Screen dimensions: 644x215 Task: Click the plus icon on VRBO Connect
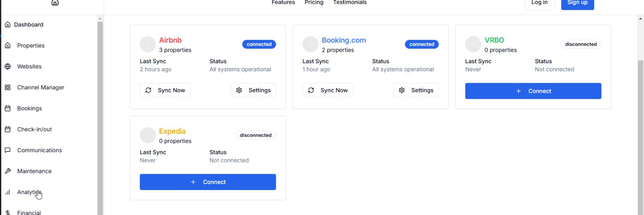[x=519, y=91]
